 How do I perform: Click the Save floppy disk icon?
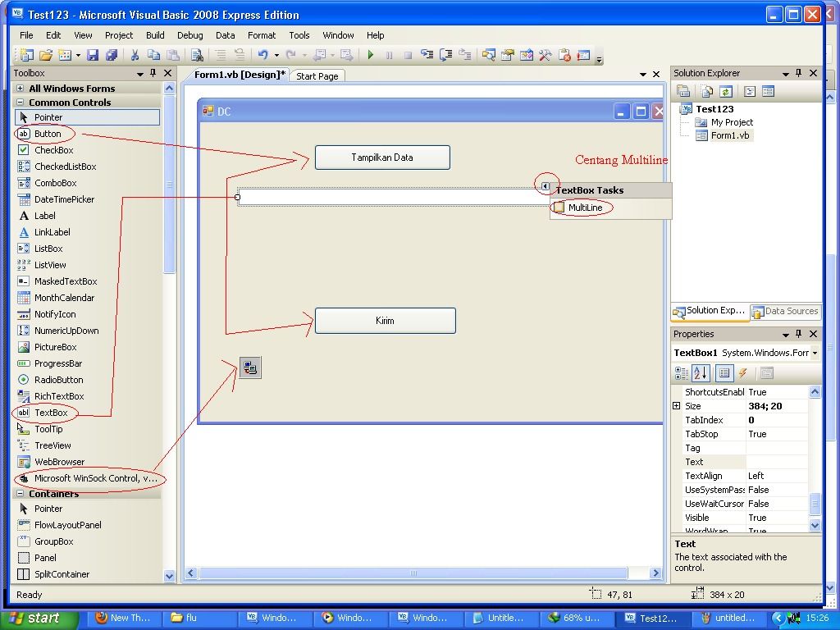(x=93, y=55)
